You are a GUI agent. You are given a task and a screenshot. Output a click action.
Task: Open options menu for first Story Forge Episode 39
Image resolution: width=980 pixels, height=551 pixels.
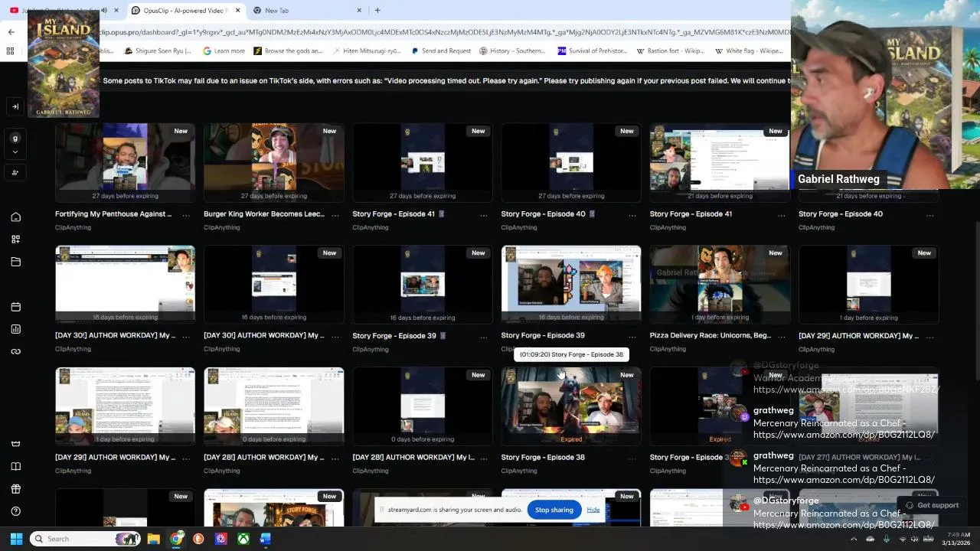click(483, 337)
